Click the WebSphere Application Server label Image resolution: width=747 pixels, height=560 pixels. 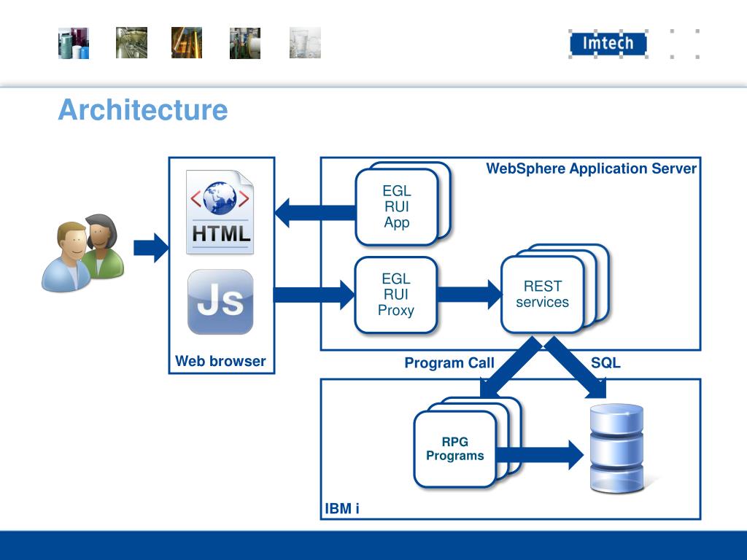591,168
